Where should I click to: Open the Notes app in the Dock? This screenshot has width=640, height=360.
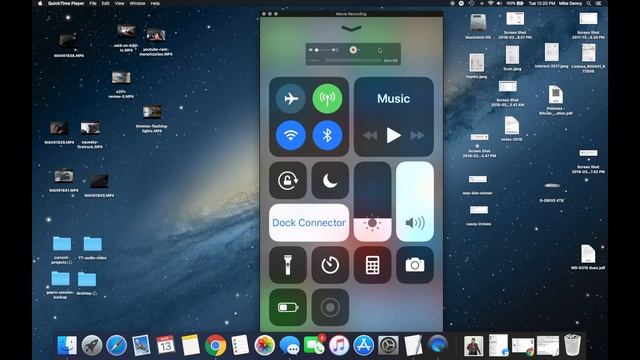(190, 345)
